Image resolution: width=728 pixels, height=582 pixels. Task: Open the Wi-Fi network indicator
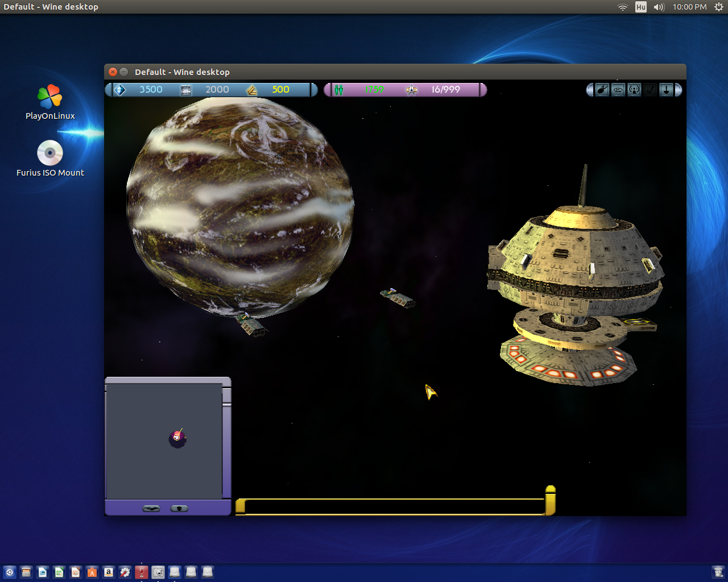[x=623, y=7]
